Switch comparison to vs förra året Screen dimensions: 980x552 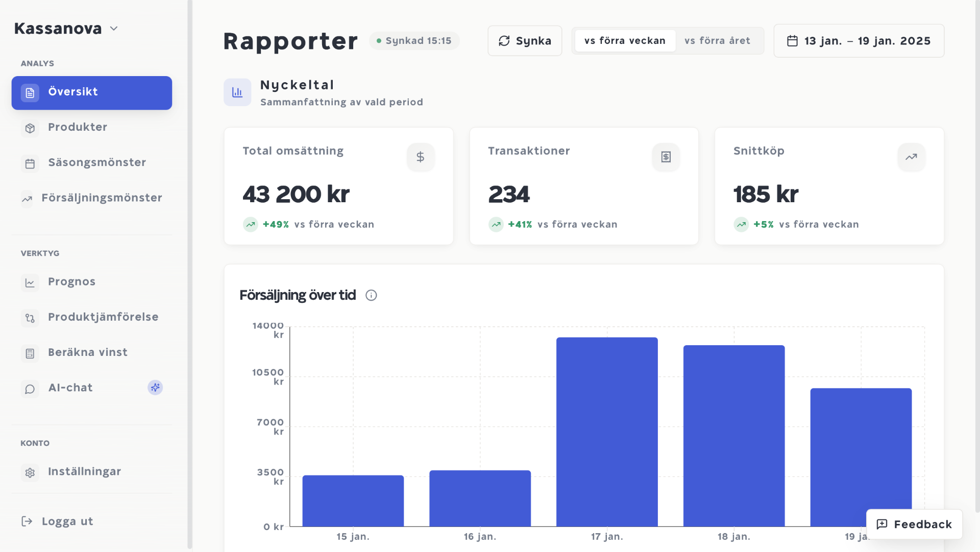[x=717, y=41]
